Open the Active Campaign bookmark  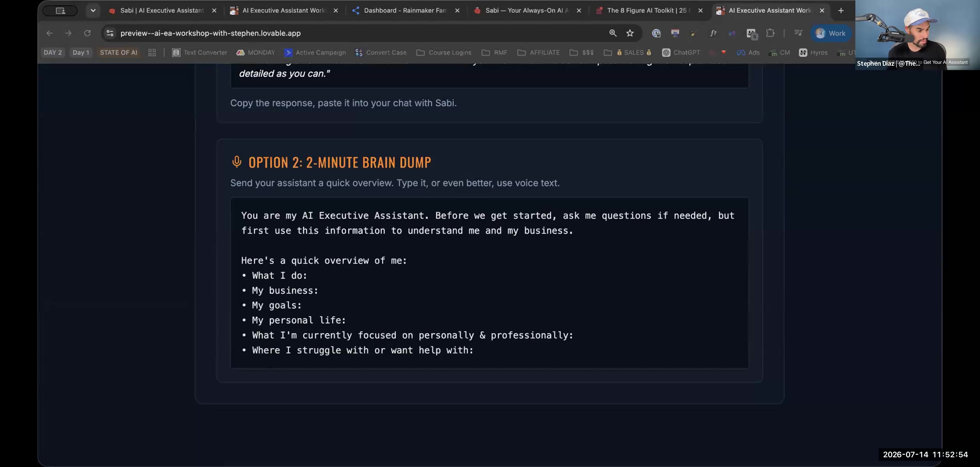(x=315, y=53)
